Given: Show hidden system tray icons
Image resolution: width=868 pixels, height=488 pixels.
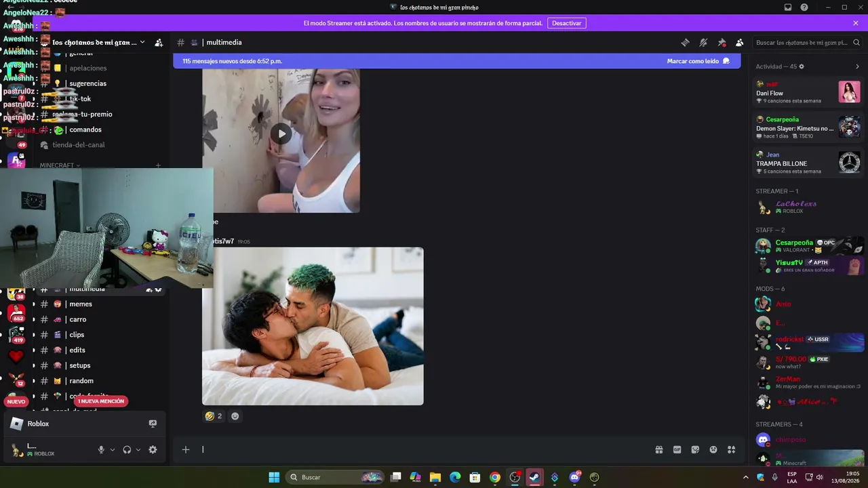Looking at the screenshot, I should pos(746,477).
